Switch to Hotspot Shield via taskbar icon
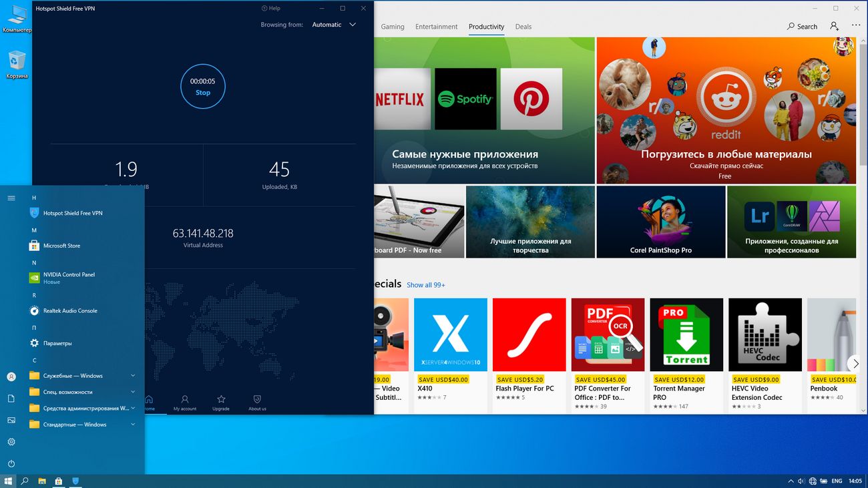 [75, 481]
